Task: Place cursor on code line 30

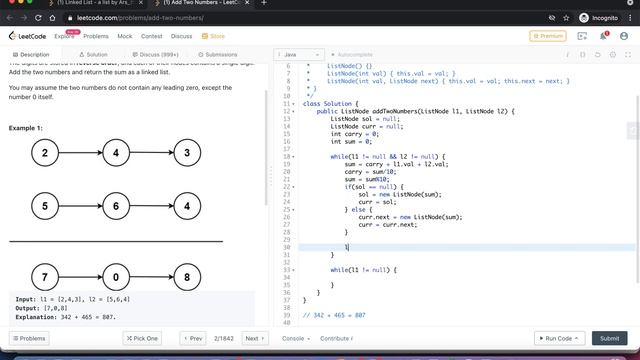Action: click(x=467, y=247)
